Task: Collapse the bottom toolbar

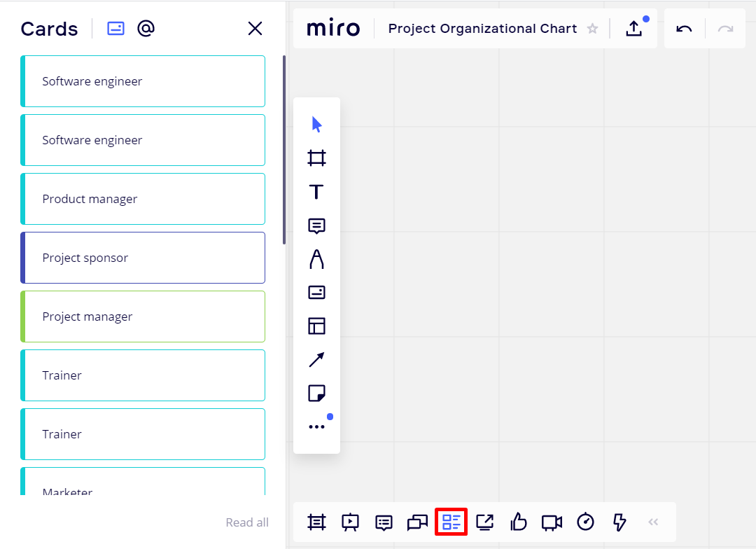Action: click(x=653, y=522)
